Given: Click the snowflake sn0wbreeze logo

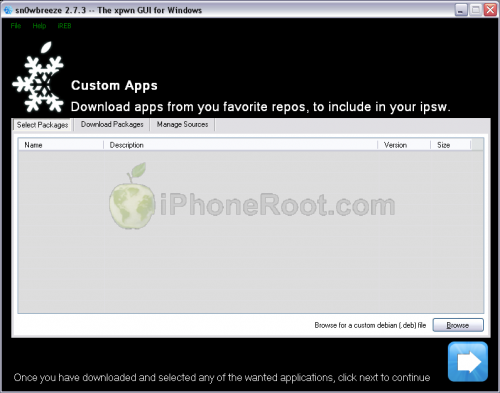Looking at the screenshot, I should point(38,77).
